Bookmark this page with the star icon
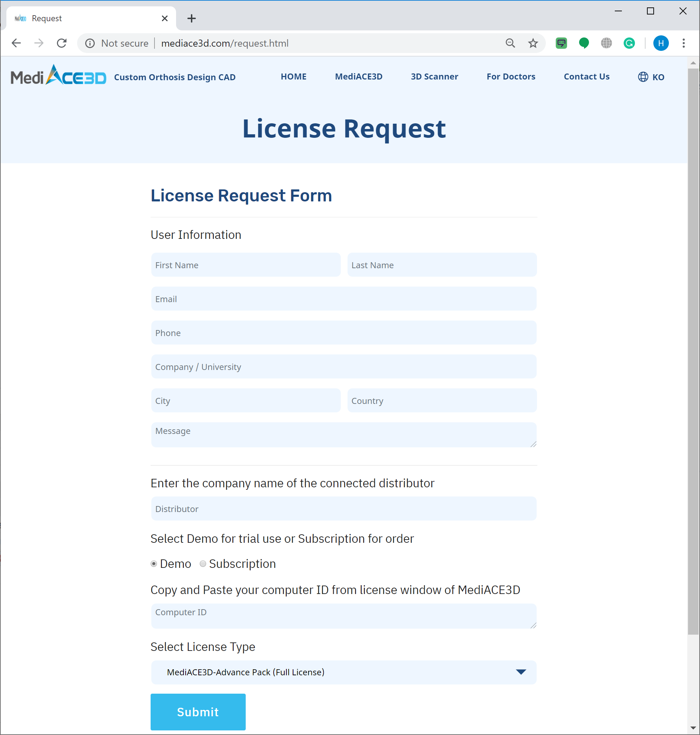 point(533,43)
